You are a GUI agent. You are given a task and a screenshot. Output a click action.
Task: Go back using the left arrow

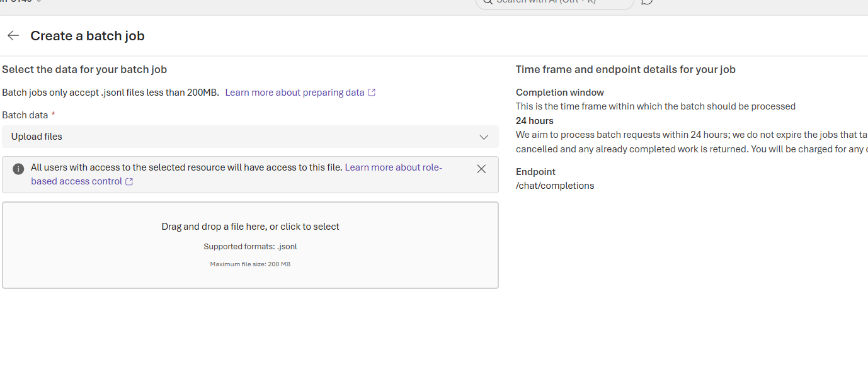[13, 36]
